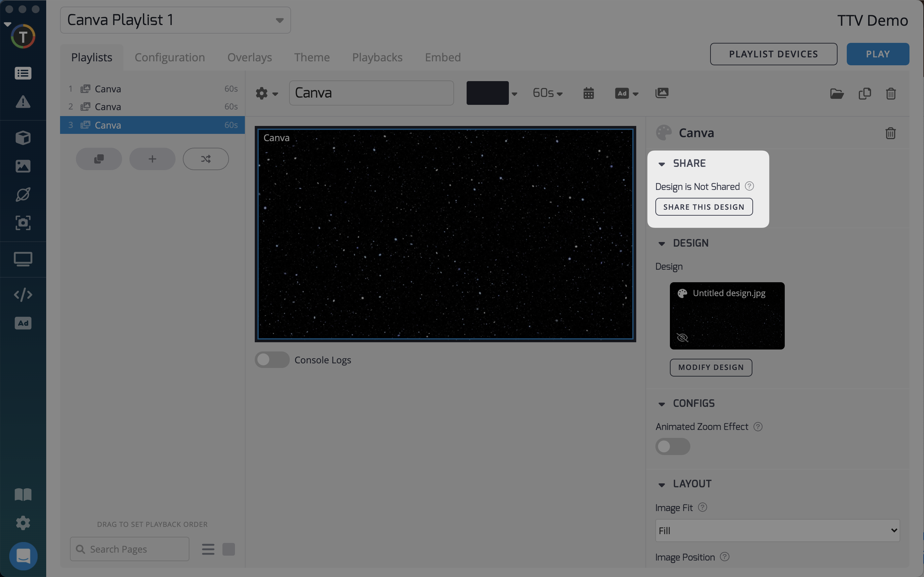
Task: Delete the Canva app using panel trash icon
Action: click(x=890, y=133)
